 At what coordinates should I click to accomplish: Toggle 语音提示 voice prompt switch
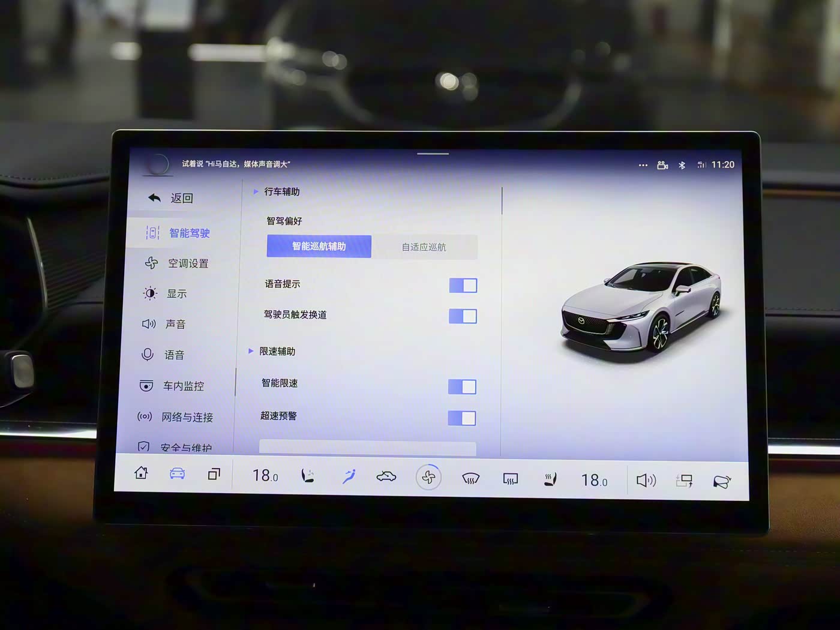coord(463,286)
